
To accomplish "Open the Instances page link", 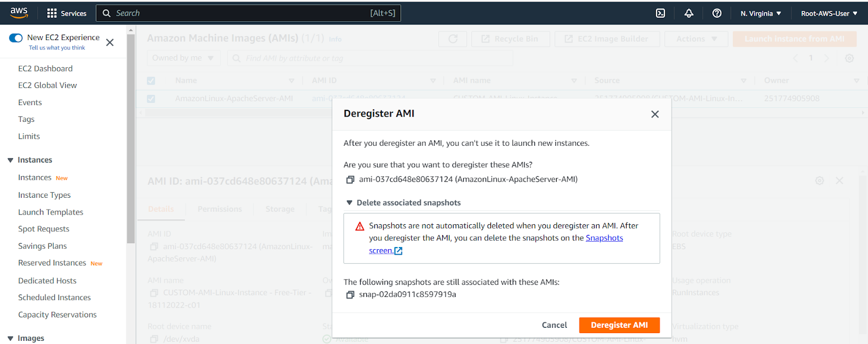I will coord(35,178).
